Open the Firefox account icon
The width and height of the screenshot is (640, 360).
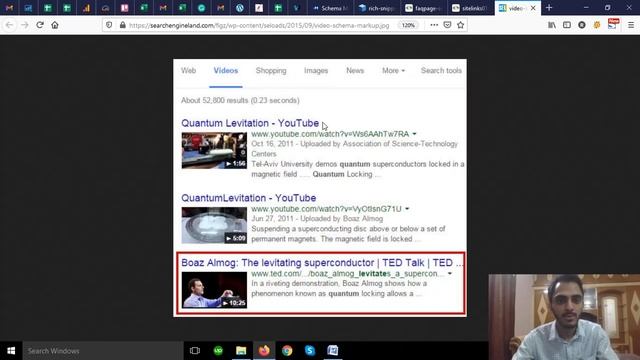click(582, 25)
